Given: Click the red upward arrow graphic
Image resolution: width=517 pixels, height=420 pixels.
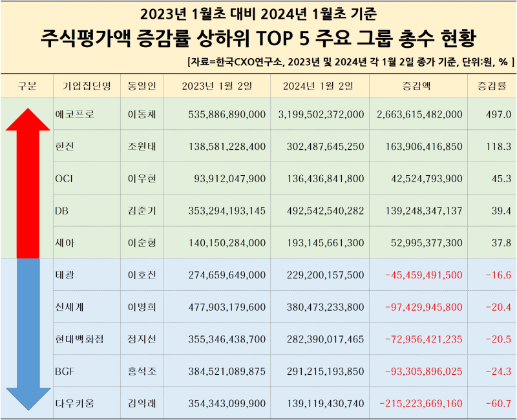Looking at the screenshot, I should coord(28,183).
